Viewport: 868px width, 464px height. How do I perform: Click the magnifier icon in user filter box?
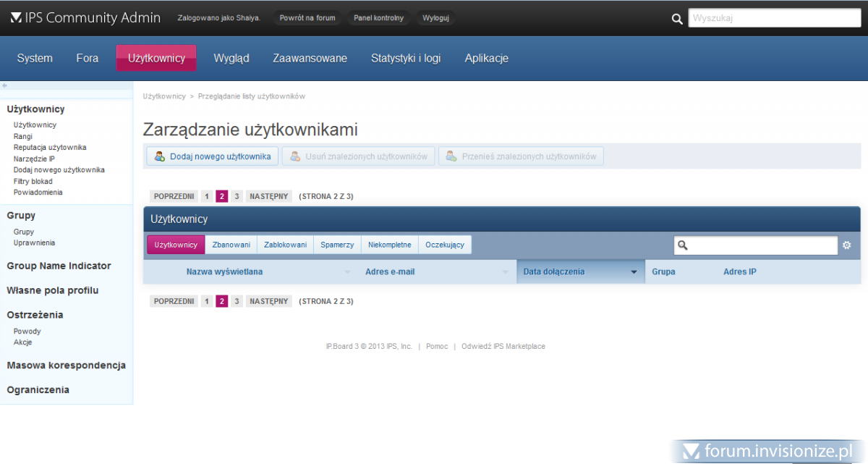(682, 245)
